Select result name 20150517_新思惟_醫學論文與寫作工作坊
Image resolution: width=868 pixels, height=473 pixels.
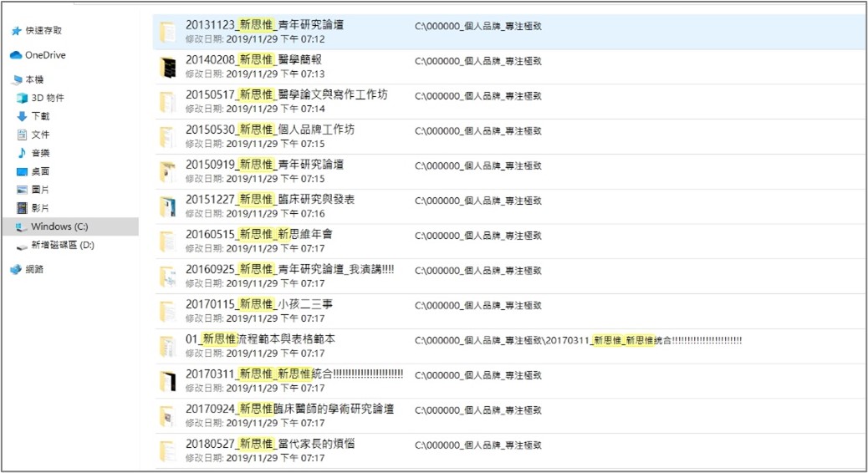coord(287,94)
